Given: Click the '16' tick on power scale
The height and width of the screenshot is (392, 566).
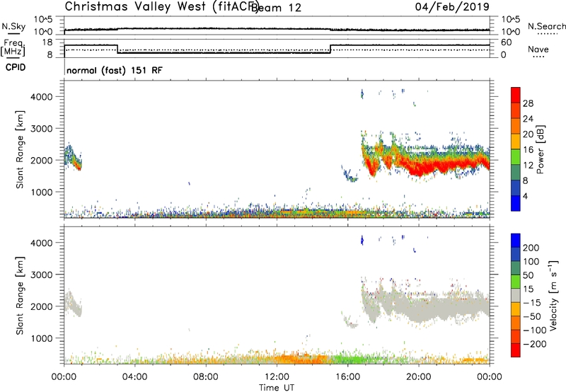Looking at the screenshot, I should tap(528, 150).
